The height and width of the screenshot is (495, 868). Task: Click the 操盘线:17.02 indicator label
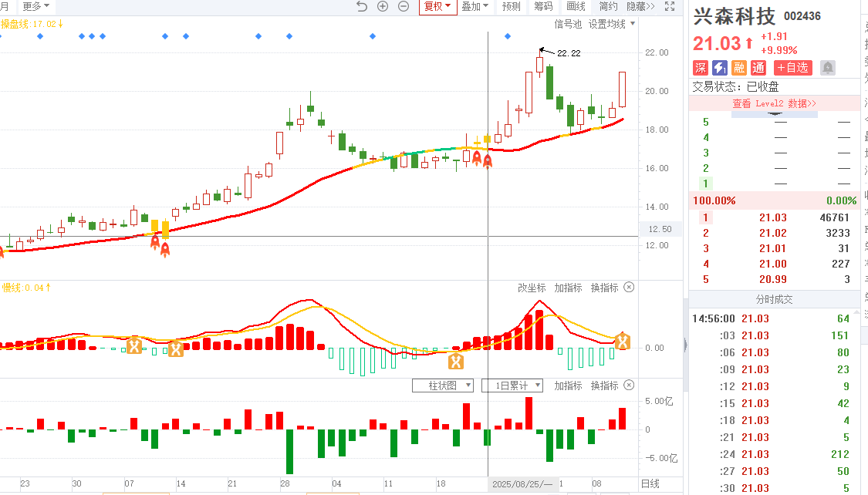pyautogui.click(x=32, y=24)
